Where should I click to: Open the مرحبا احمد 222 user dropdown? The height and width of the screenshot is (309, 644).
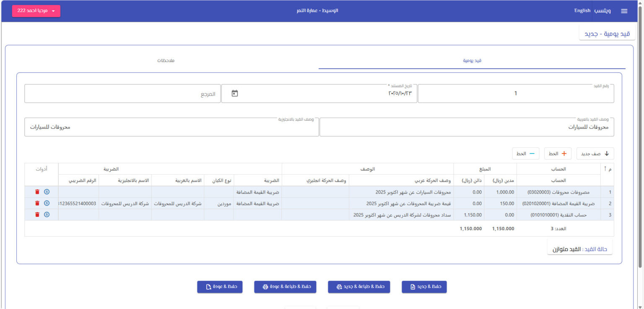click(x=36, y=11)
